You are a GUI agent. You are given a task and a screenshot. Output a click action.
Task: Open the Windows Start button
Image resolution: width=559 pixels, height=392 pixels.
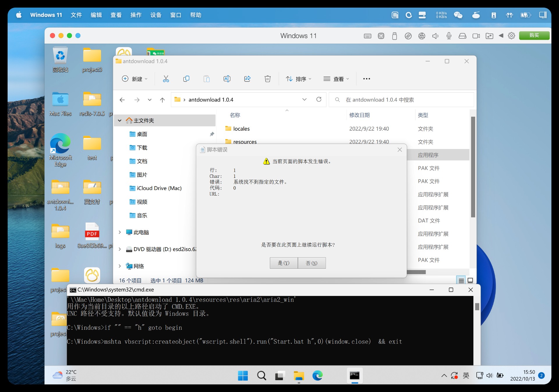(x=243, y=375)
